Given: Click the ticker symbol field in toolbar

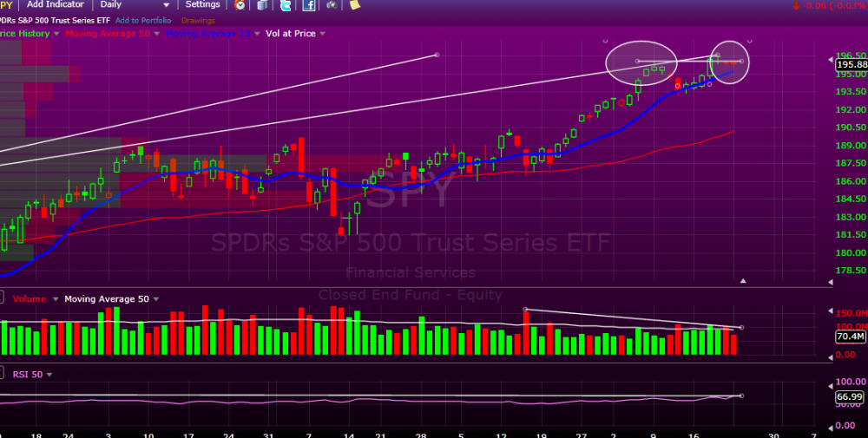Looking at the screenshot, I should pyautogui.click(x=7, y=5).
